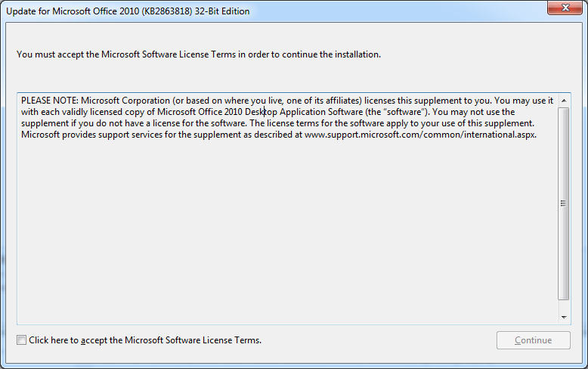Image resolution: width=588 pixels, height=369 pixels.
Task: Click the www.support.microsoft.com URL in license text
Action: tap(420, 135)
